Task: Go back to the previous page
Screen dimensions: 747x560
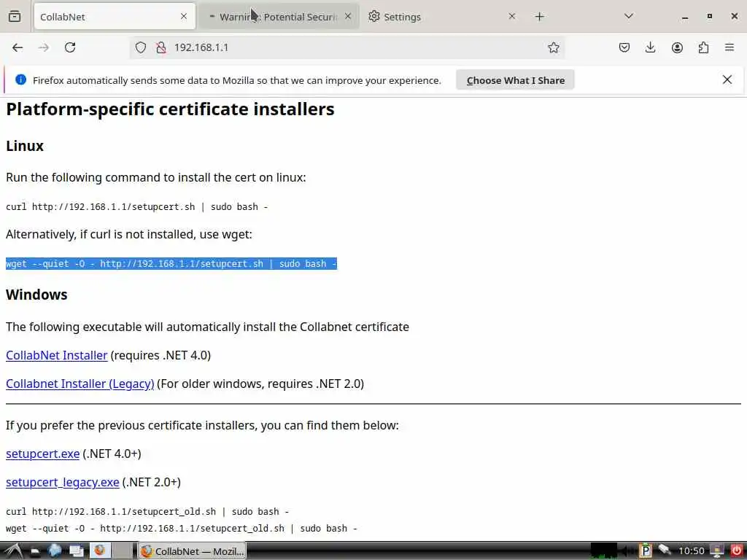Action: tap(18, 47)
